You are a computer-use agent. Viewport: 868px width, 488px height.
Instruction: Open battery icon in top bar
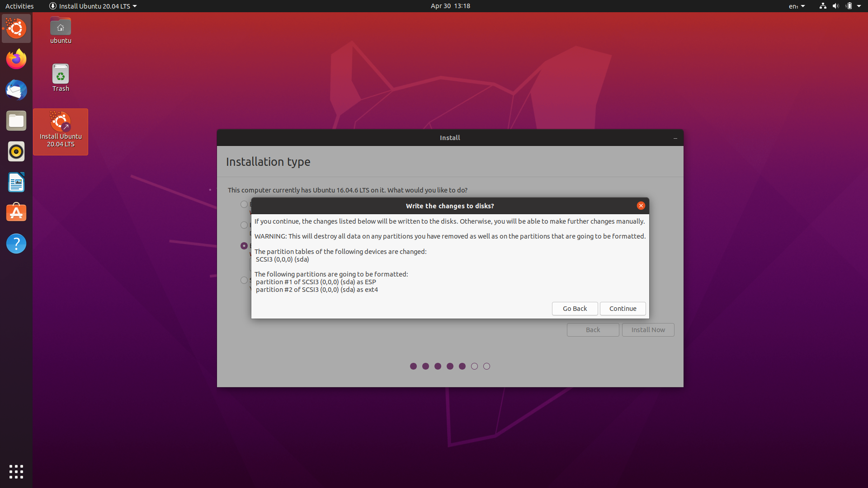[x=849, y=6]
